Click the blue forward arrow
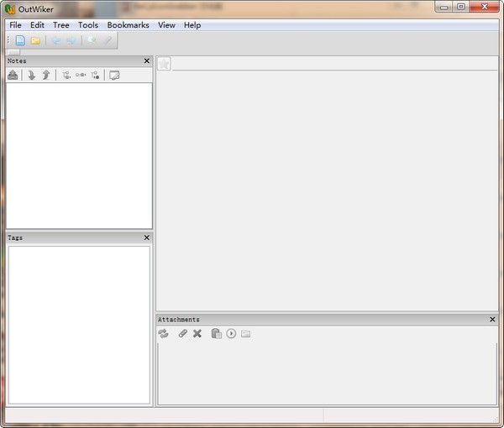 pos(71,40)
